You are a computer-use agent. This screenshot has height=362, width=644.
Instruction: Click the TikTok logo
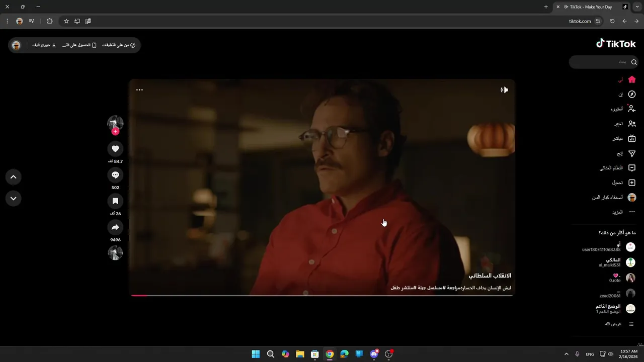tap(616, 44)
